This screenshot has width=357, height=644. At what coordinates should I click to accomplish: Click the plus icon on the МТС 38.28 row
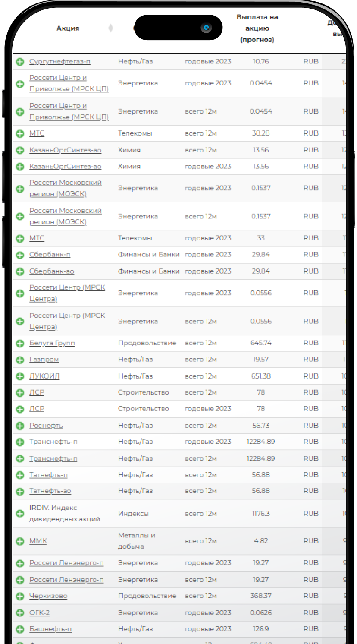pos(20,134)
